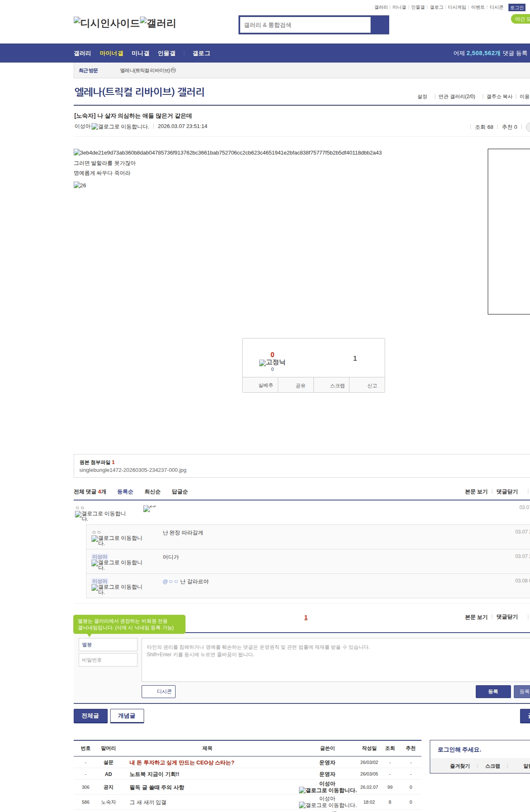The height and width of the screenshot is (812, 530).
Task: Open notice '필독 글 쓸때 주의 사항'
Action: (x=157, y=788)
